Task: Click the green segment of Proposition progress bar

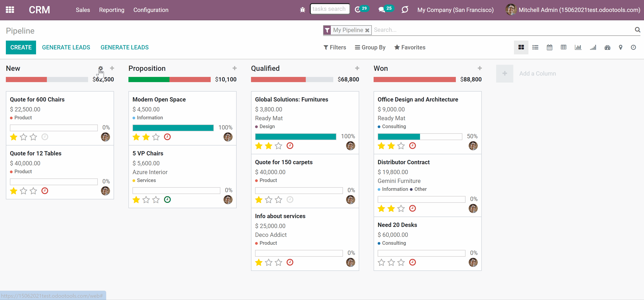Action: (x=149, y=79)
